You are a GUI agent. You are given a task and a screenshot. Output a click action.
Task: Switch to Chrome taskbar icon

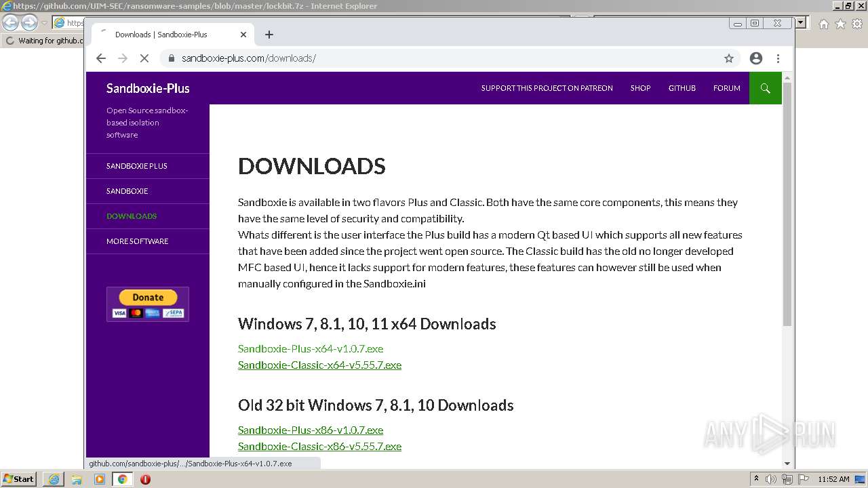tap(122, 479)
